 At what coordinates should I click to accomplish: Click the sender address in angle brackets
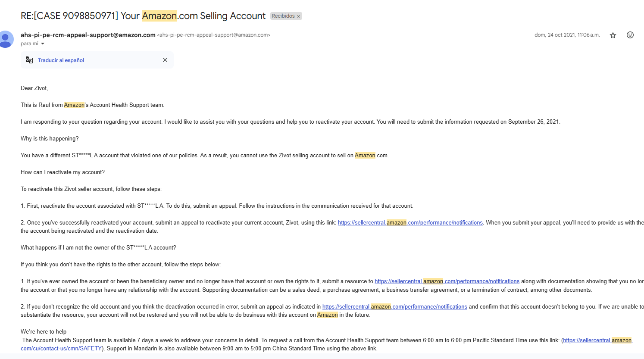click(214, 35)
